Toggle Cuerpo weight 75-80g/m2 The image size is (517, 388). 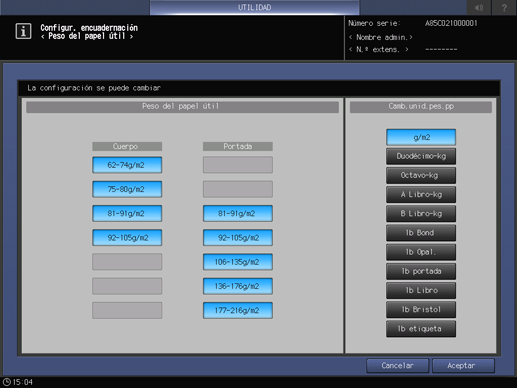point(127,189)
